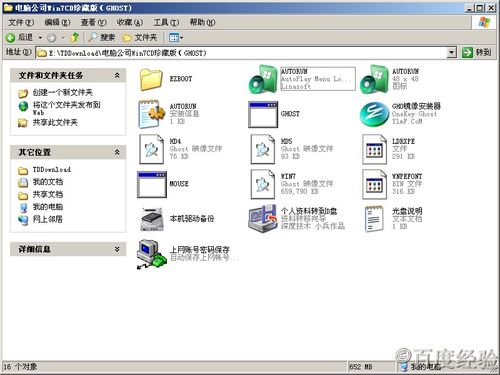Open the 文件(F) menu

point(21,22)
